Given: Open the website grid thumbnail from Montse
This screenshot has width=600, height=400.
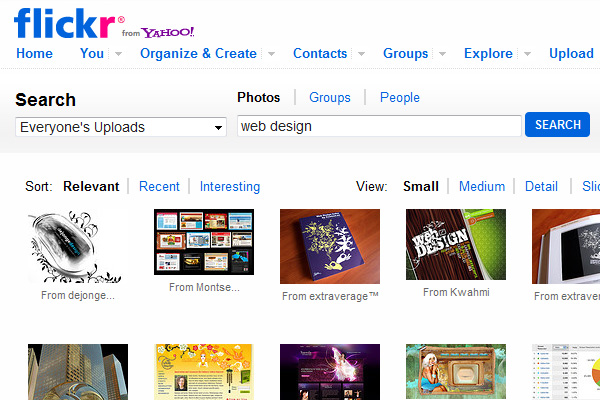Looking at the screenshot, I should (x=204, y=242).
